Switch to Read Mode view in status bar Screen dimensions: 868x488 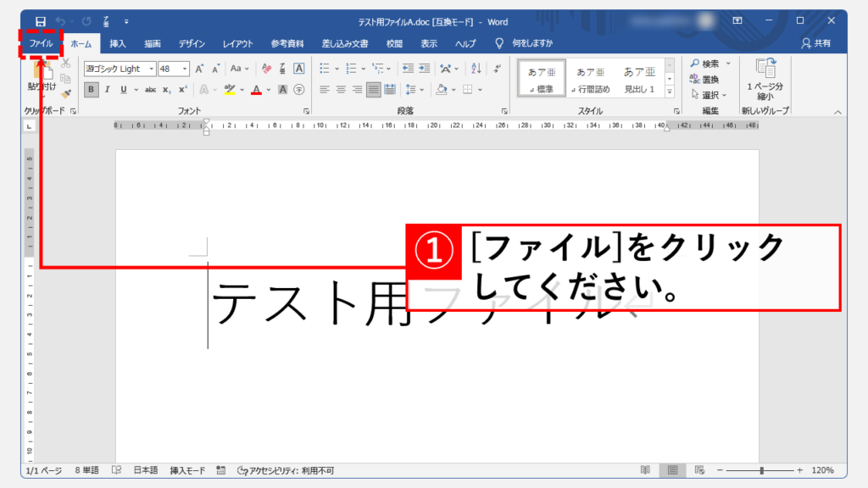click(x=646, y=470)
